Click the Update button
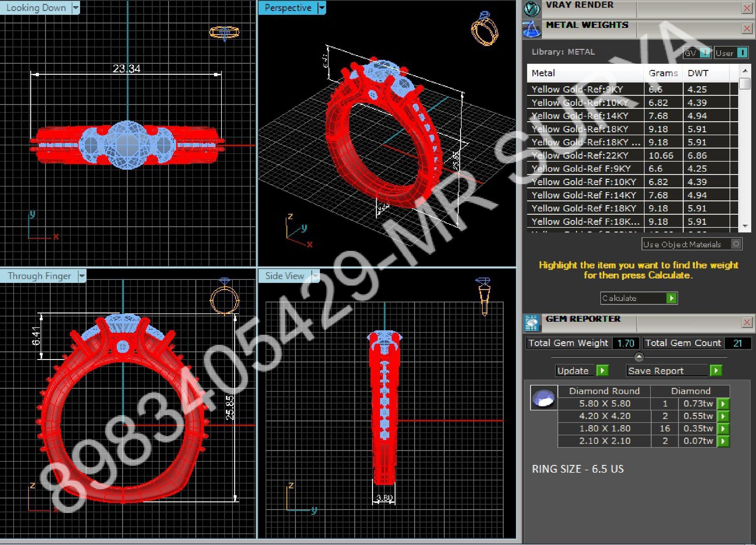 point(582,371)
